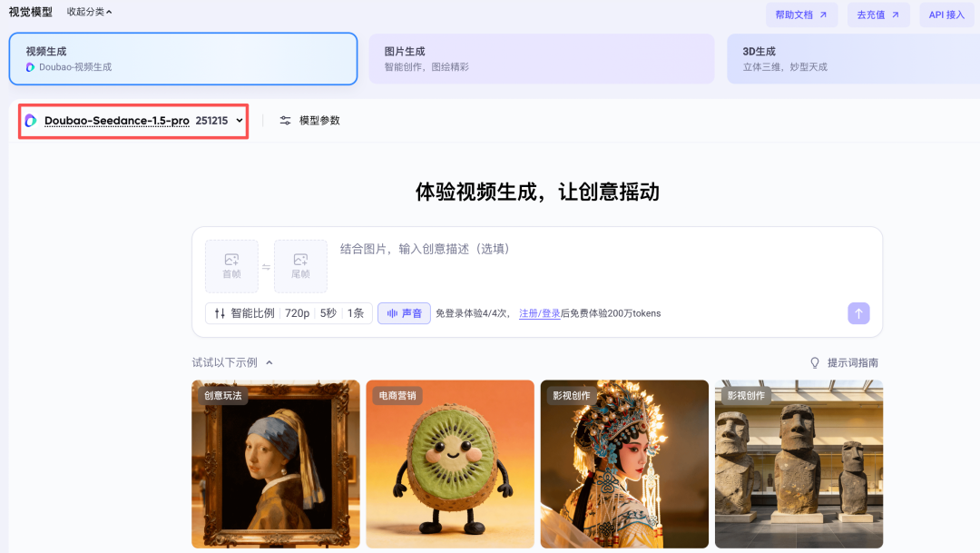Toggle the 声音 sound option
980x553 pixels.
pyautogui.click(x=404, y=313)
